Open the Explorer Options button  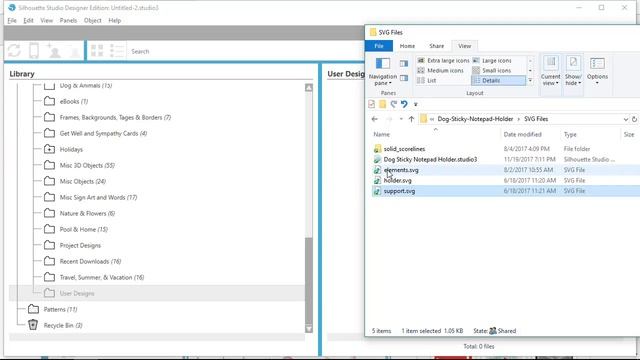(598, 71)
